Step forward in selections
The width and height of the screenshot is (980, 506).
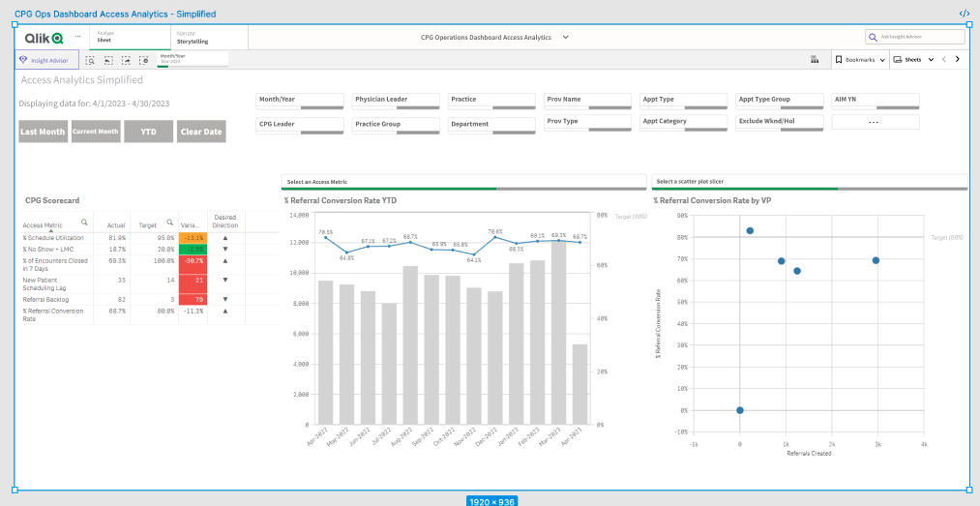126,60
